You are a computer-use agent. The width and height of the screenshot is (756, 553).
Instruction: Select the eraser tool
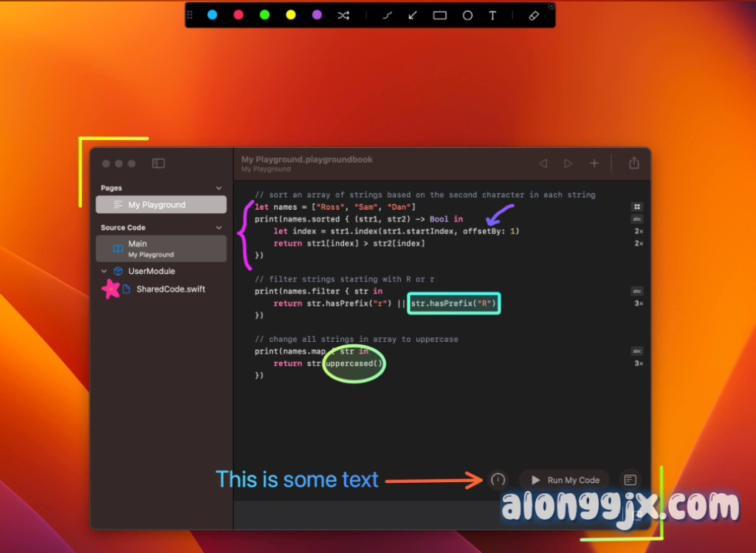535,15
